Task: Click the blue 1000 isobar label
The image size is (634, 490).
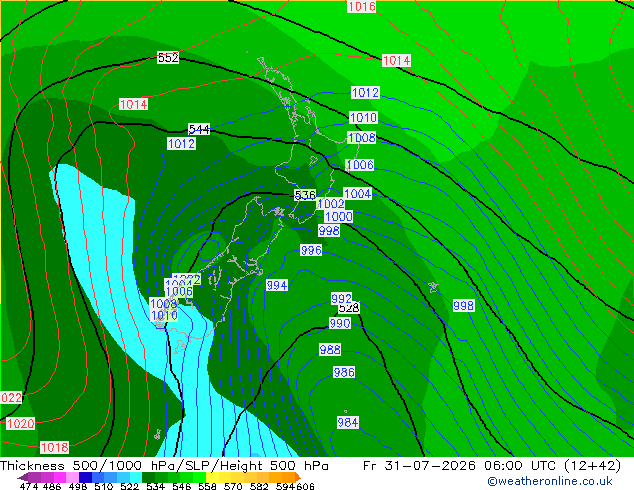Action: [x=338, y=217]
